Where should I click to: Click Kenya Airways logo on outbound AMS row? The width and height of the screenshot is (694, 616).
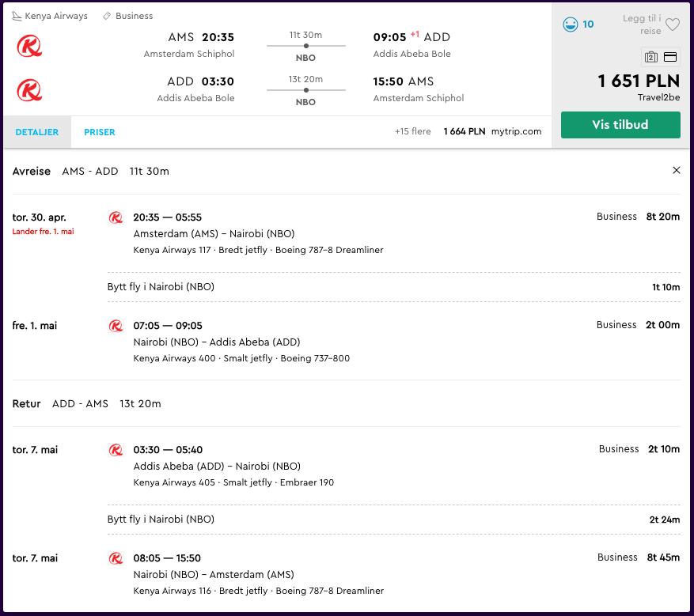[x=29, y=46]
